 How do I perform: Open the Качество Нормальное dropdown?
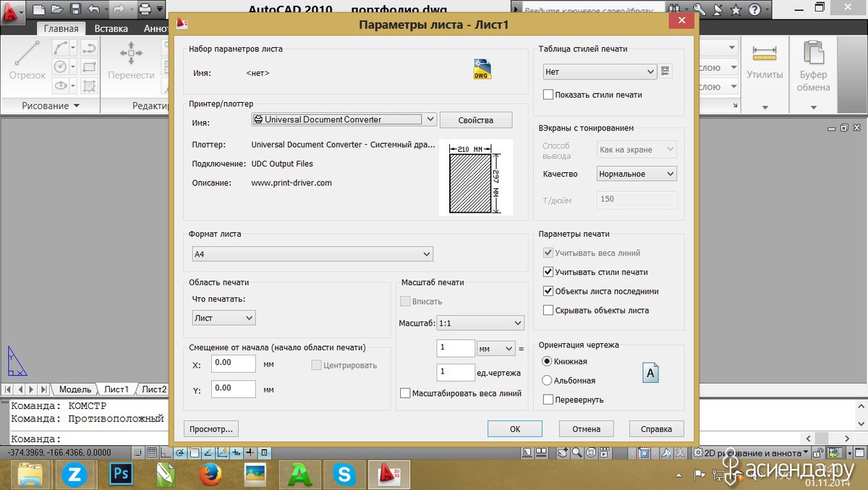coord(637,174)
